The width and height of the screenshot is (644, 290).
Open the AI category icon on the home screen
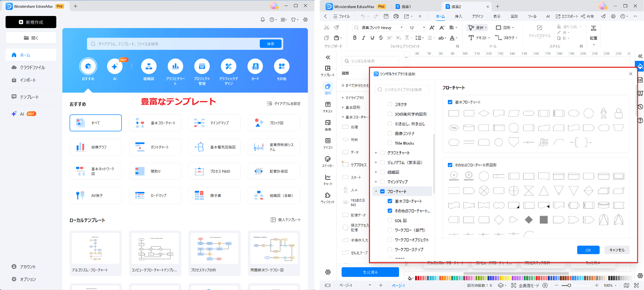115,67
